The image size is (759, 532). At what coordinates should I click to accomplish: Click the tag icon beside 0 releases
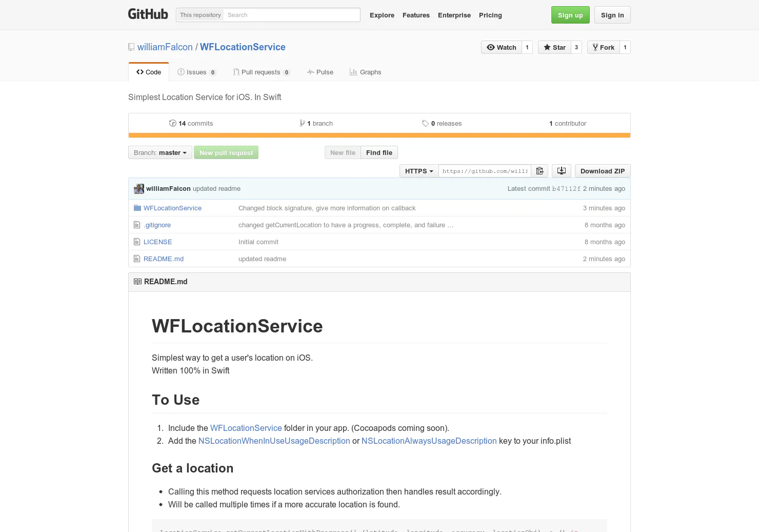[x=425, y=123]
